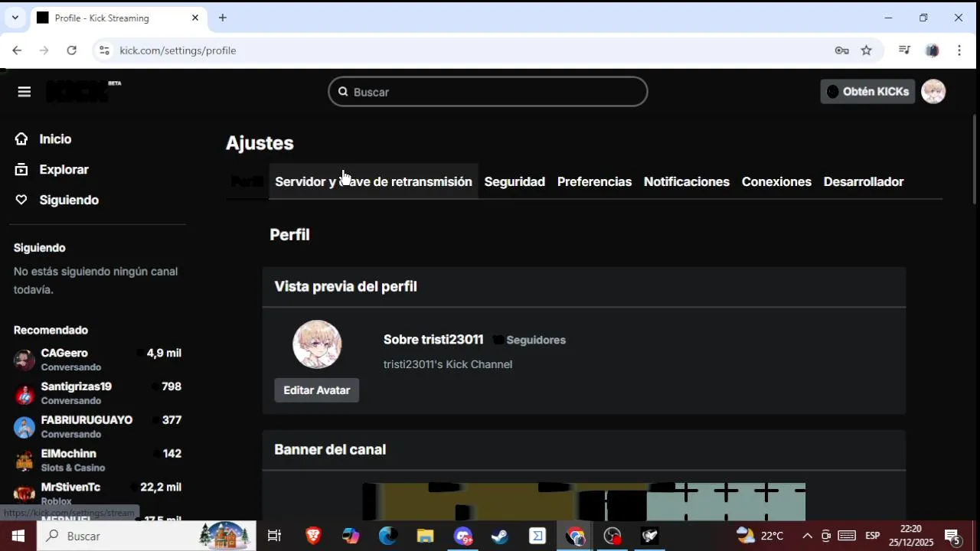Open the tab search dropdown arrow
This screenshot has height=551, width=980.
[15, 18]
